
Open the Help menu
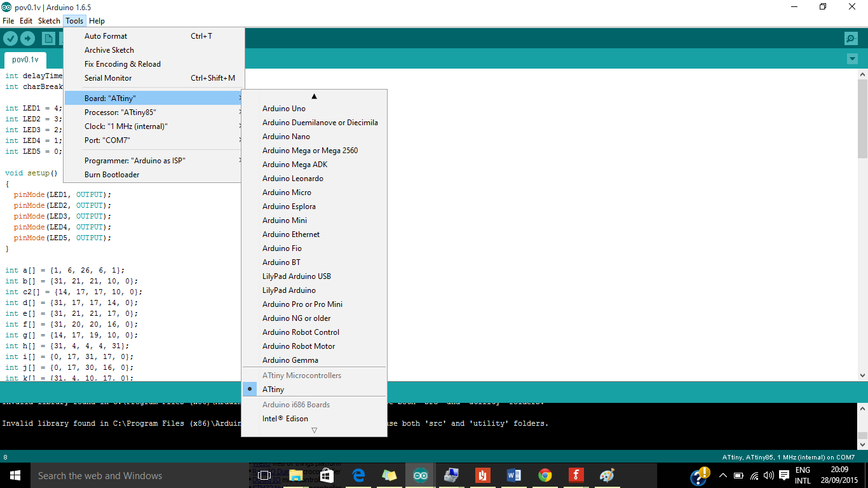[x=97, y=21]
